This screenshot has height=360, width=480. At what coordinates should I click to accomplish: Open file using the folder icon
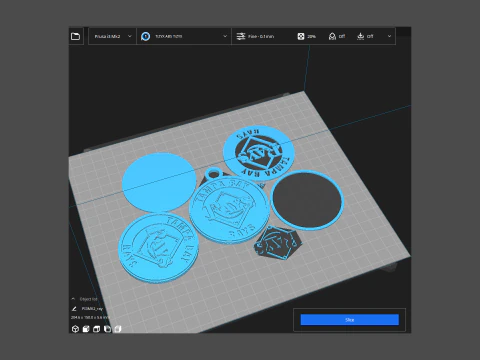pyautogui.click(x=76, y=36)
